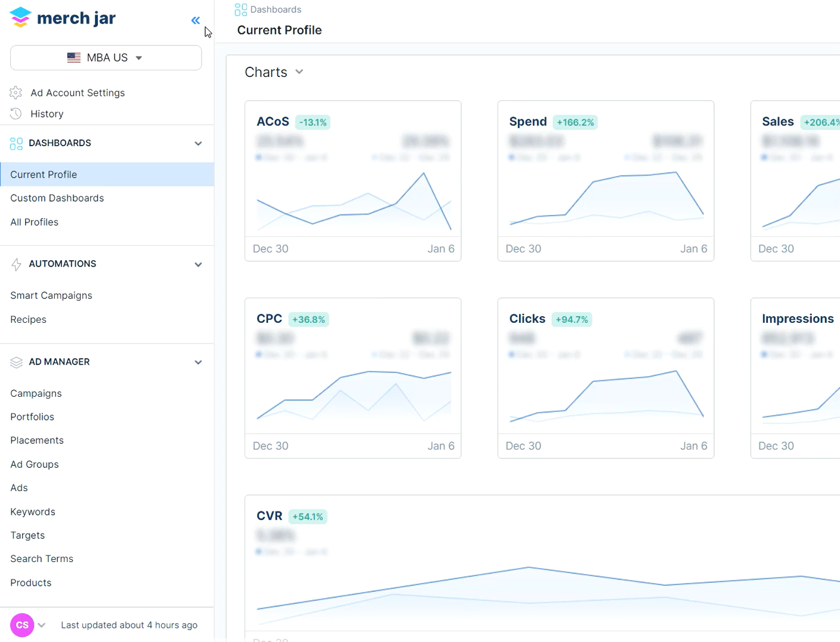This screenshot has width=840, height=642.
Task: Toggle the Charts section chevron
Action: 299,72
